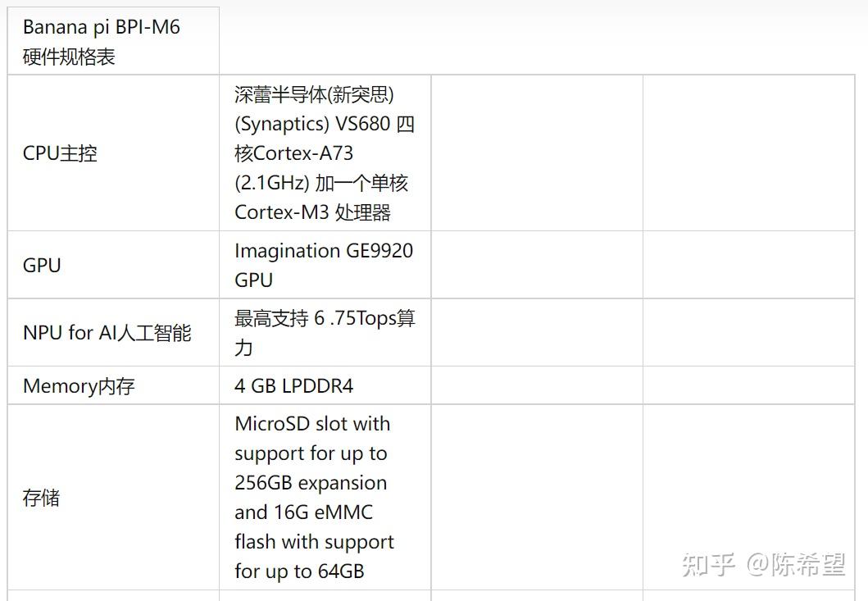Click the 最高支持 6.75Tops算力 cell

click(324, 332)
